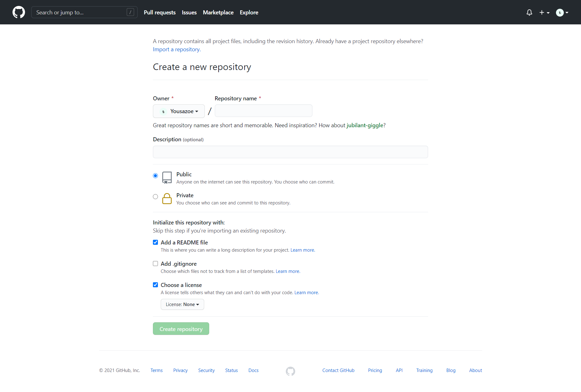
Task: Click the Add .gitignore label
Action: pyautogui.click(x=179, y=264)
